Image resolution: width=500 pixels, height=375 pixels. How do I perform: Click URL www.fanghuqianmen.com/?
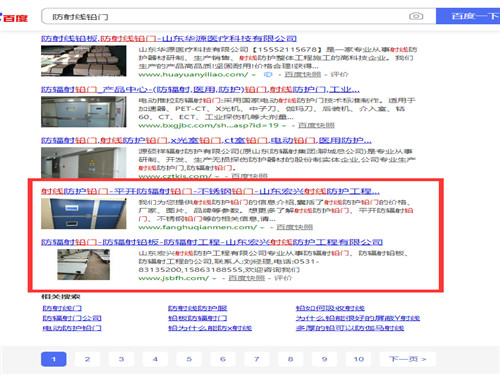coord(198,227)
